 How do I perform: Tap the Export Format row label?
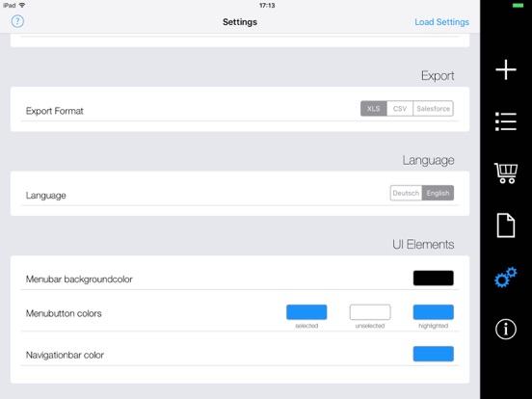pos(55,111)
